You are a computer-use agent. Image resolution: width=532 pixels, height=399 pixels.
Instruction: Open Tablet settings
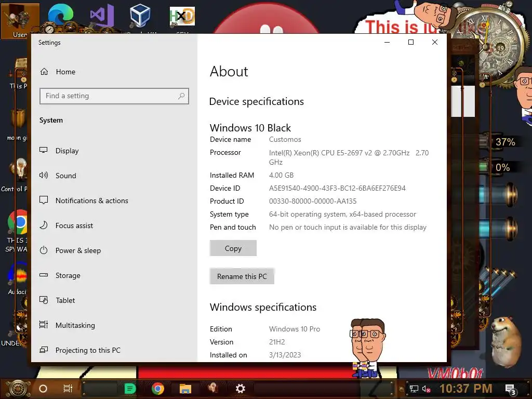[x=65, y=300]
